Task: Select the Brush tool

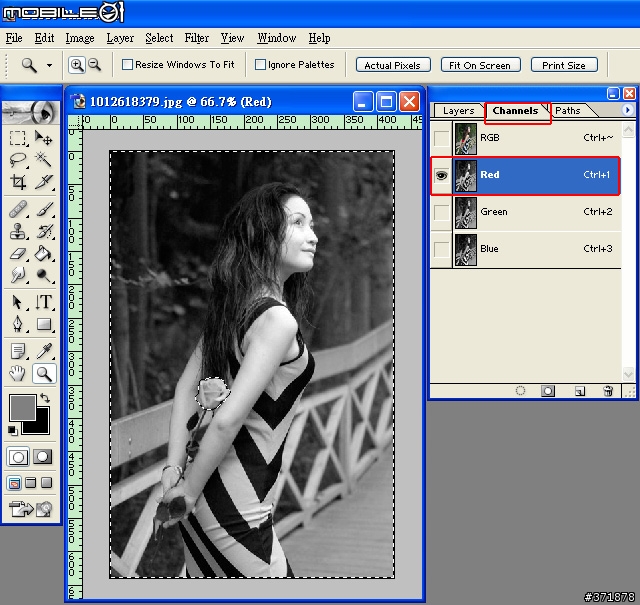Action: [43, 210]
